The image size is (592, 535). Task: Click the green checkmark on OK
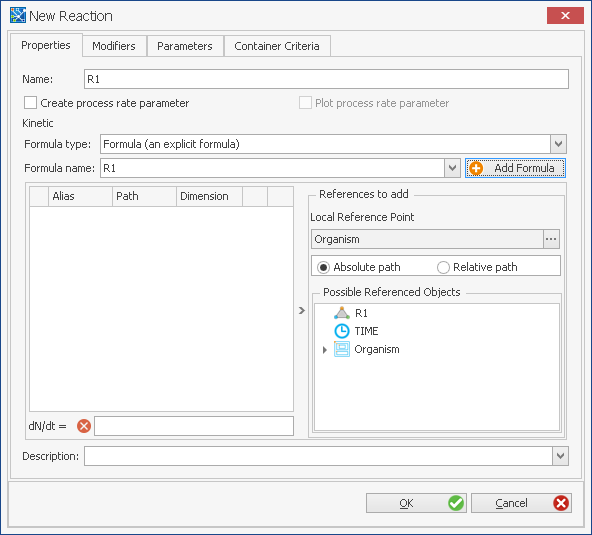click(x=456, y=503)
